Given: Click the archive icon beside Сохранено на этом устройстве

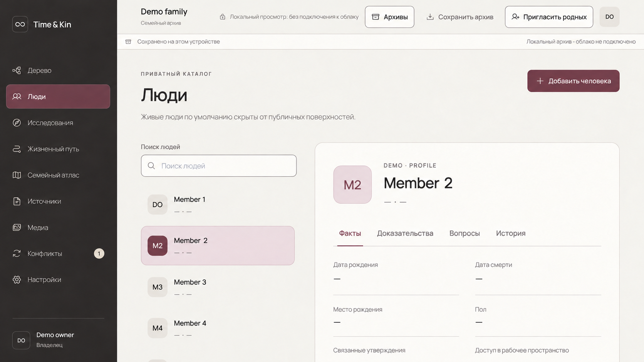Looking at the screenshot, I should point(128,42).
